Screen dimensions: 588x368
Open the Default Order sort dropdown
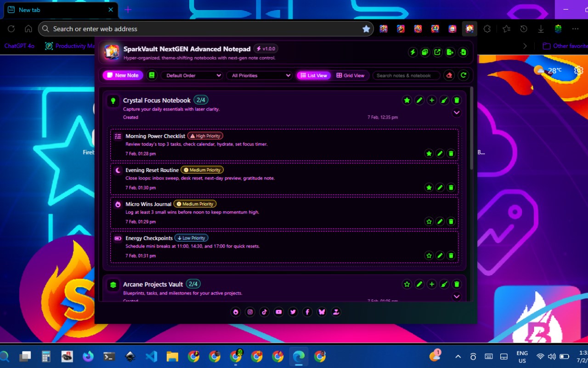point(192,75)
